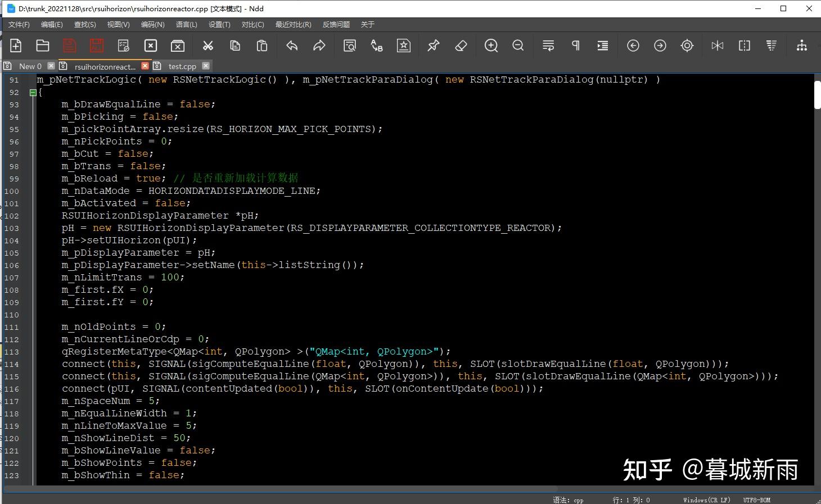Click line number 99 in the gutter
This screenshot has height=504, width=821.
click(x=14, y=179)
